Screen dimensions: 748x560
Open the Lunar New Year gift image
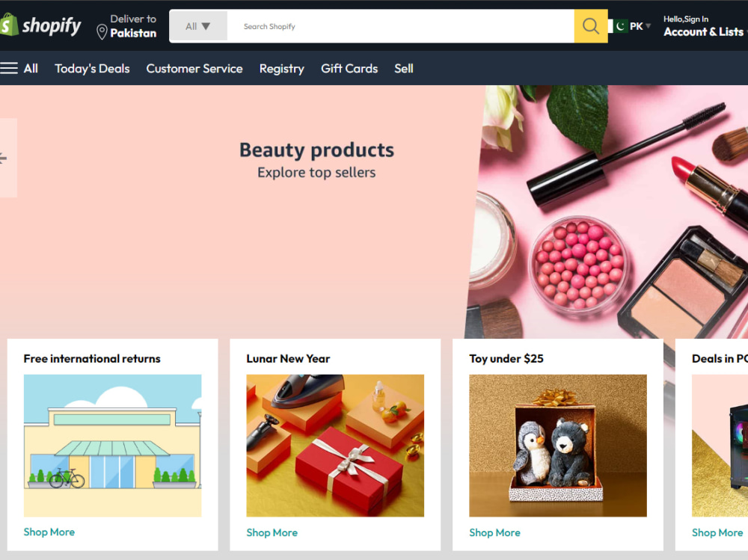(x=335, y=446)
